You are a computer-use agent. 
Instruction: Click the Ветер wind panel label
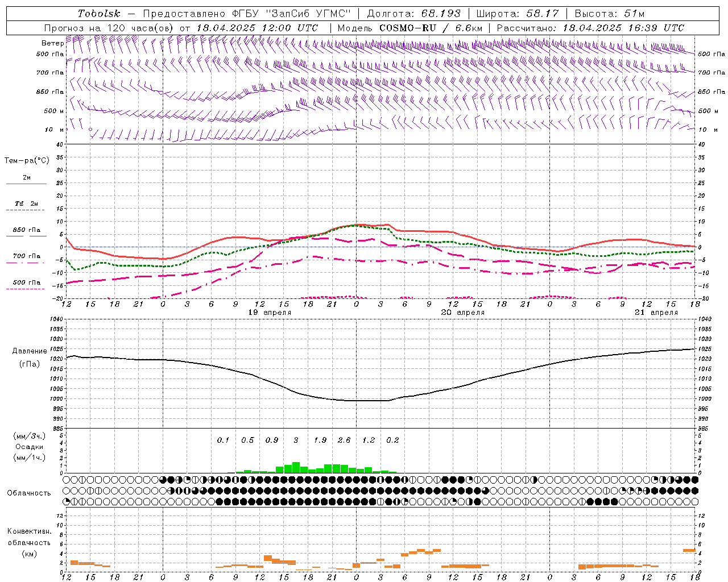click(52, 43)
